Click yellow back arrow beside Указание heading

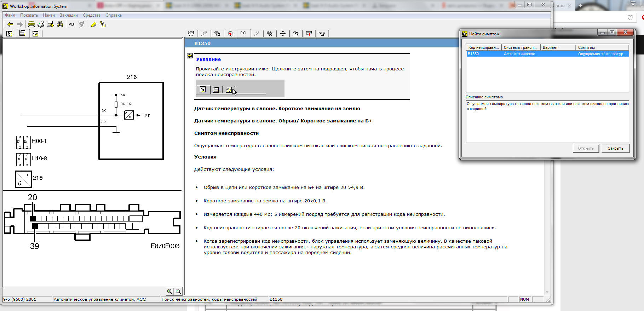point(190,56)
